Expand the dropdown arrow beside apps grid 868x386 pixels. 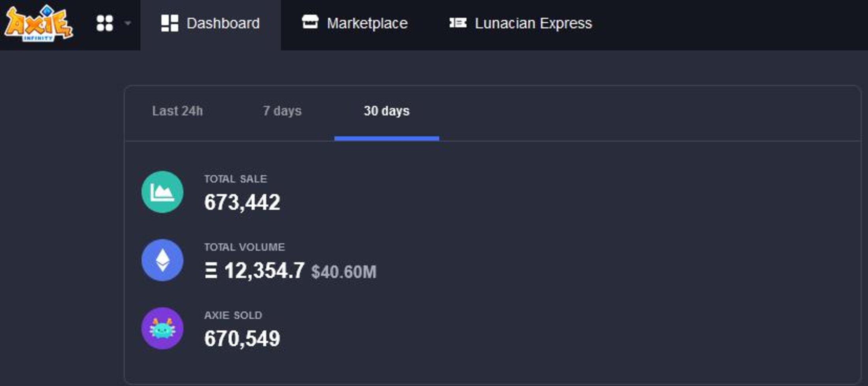coord(127,23)
